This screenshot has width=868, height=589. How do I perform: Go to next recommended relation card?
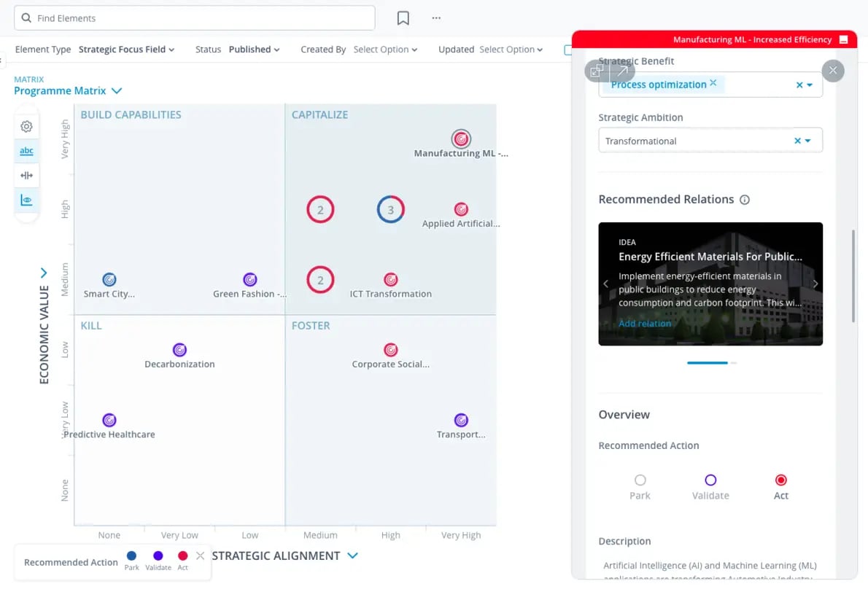pyautogui.click(x=815, y=284)
